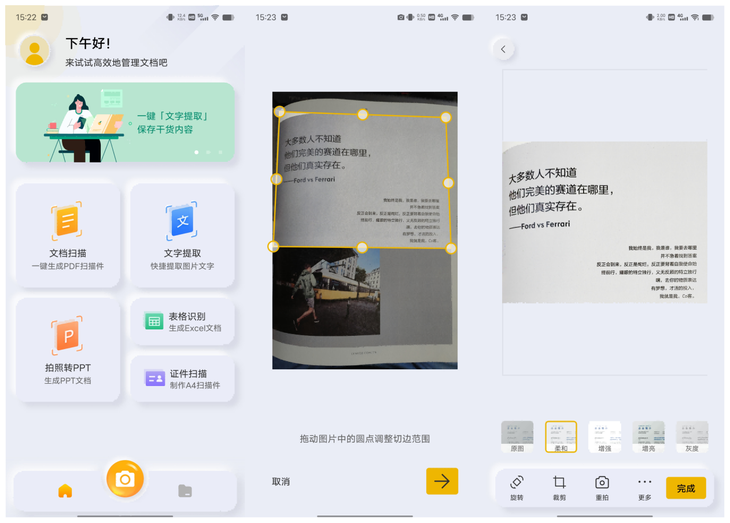This screenshot has width=730, height=523.
Task: Open 拍照转PPT conversion tool
Action: pyautogui.click(x=68, y=350)
